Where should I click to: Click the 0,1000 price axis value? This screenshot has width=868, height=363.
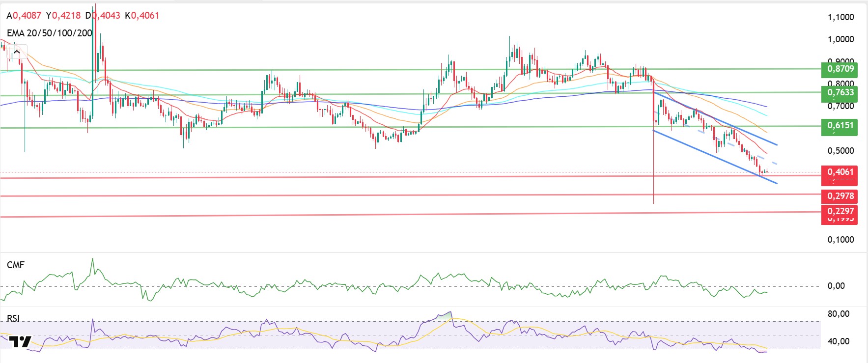click(840, 240)
